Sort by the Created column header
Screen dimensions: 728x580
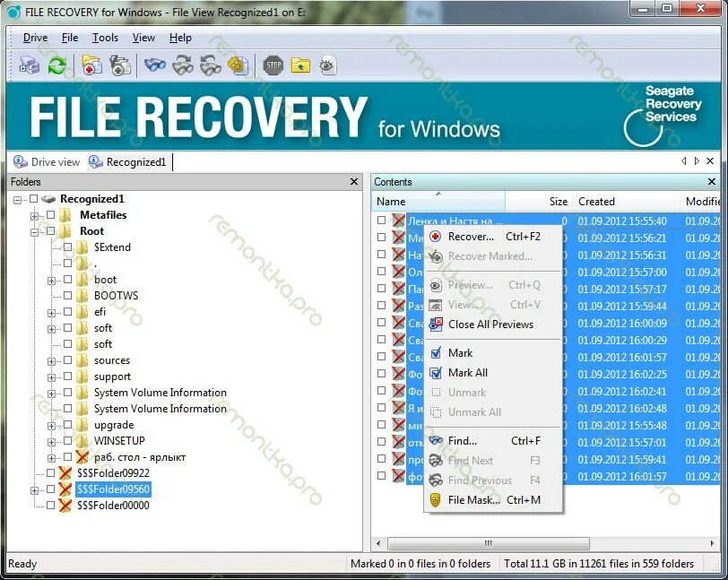pyautogui.click(x=626, y=201)
